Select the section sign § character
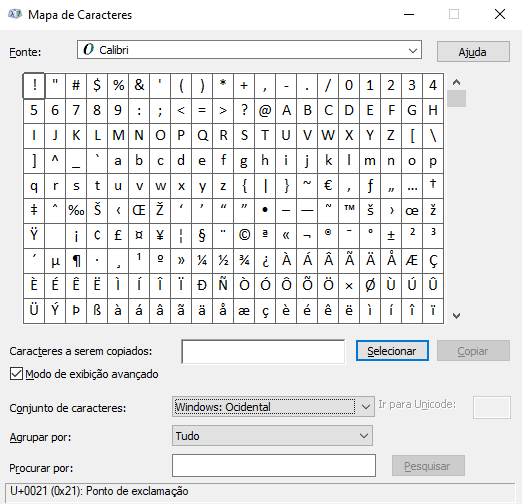The image size is (522, 504). [202, 236]
